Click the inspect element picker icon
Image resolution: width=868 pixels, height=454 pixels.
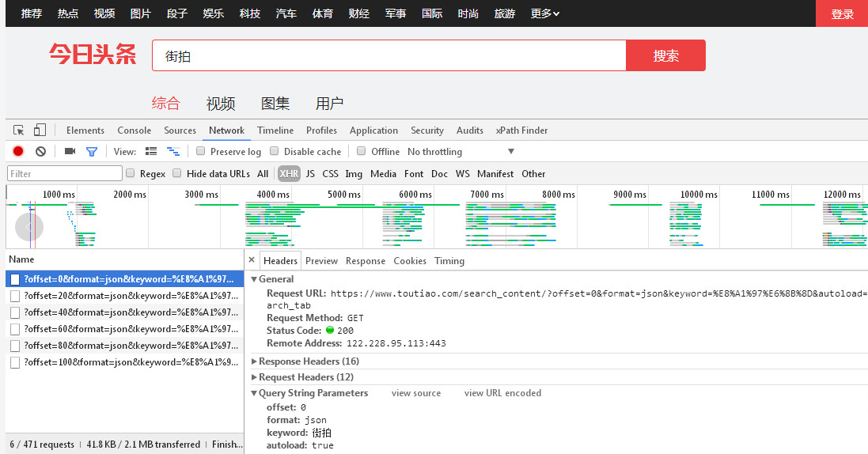click(18, 130)
